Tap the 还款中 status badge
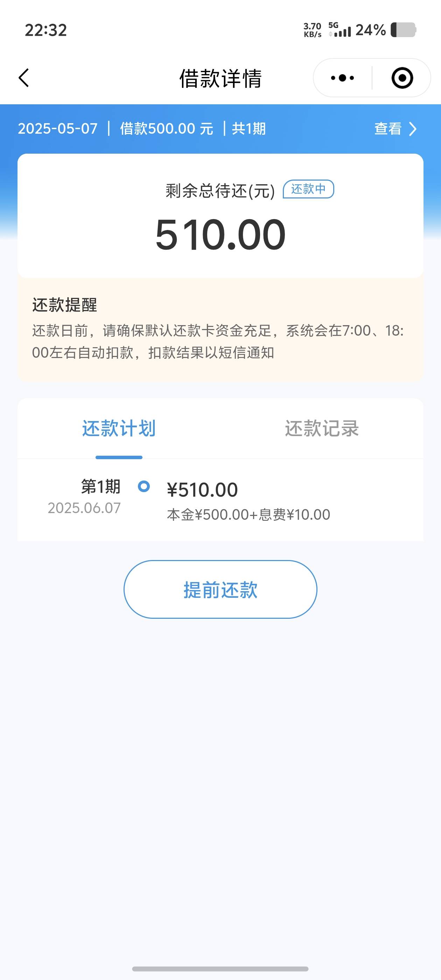 point(309,189)
